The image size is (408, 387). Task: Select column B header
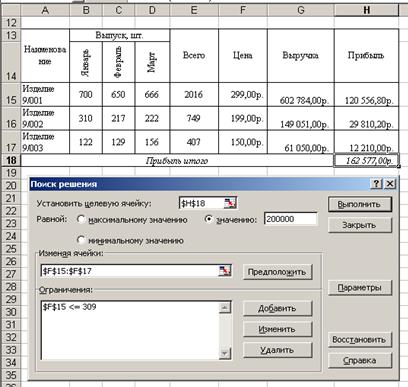[86, 10]
